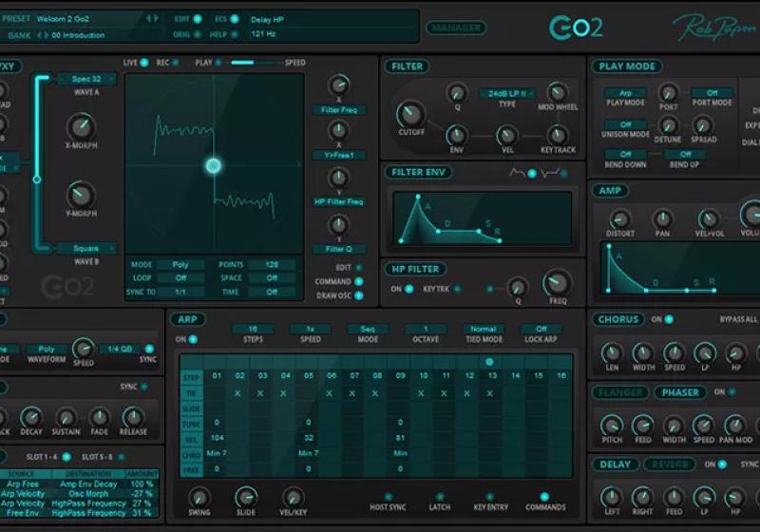Toggle the ARP ON switch
The height and width of the screenshot is (532, 760).
pos(193,339)
